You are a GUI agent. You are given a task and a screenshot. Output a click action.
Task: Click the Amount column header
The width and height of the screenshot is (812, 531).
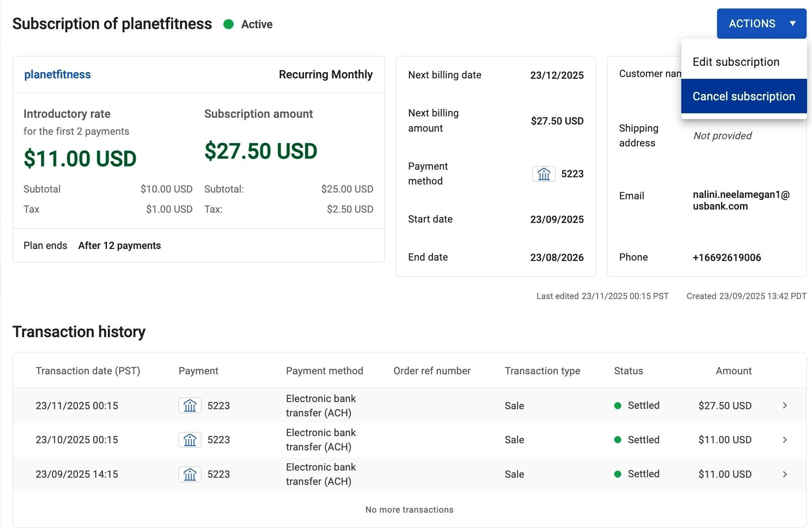[x=733, y=371]
